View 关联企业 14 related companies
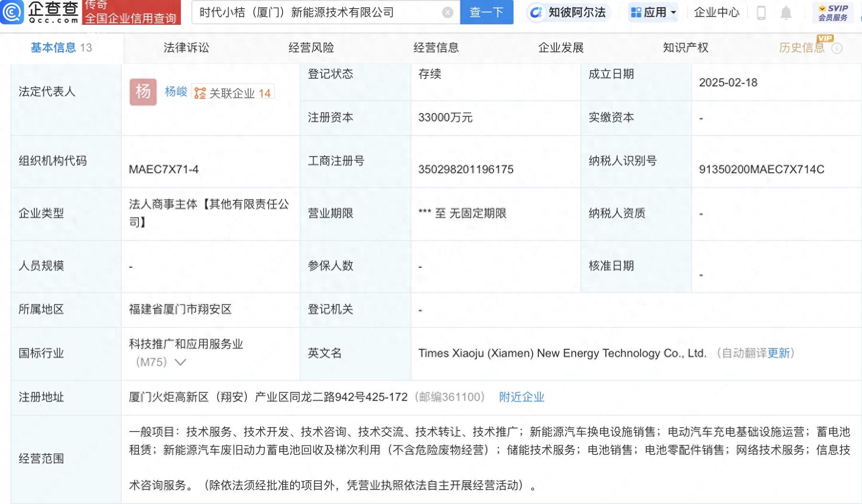The height and width of the screenshot is (504, 862). point(233,93)
